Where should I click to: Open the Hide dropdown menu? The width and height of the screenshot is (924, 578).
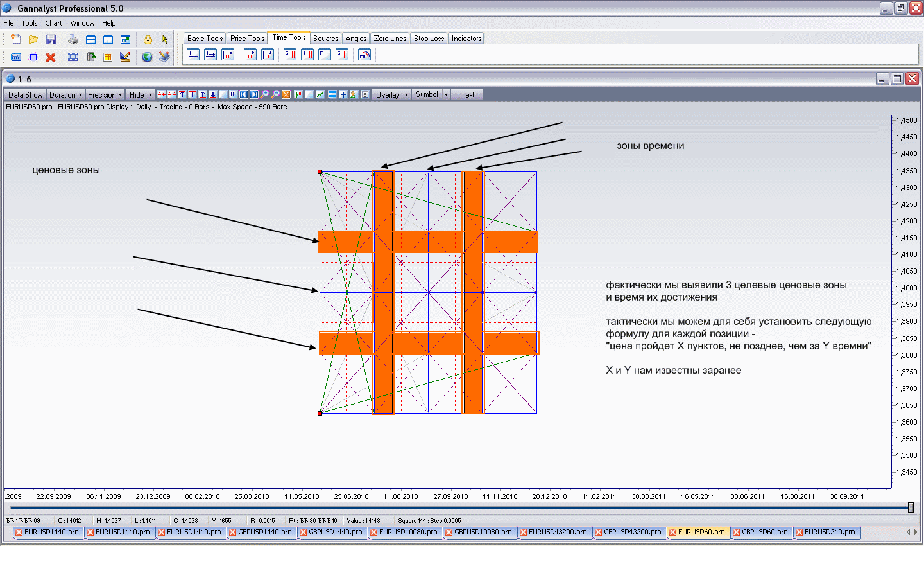[141, 94]
